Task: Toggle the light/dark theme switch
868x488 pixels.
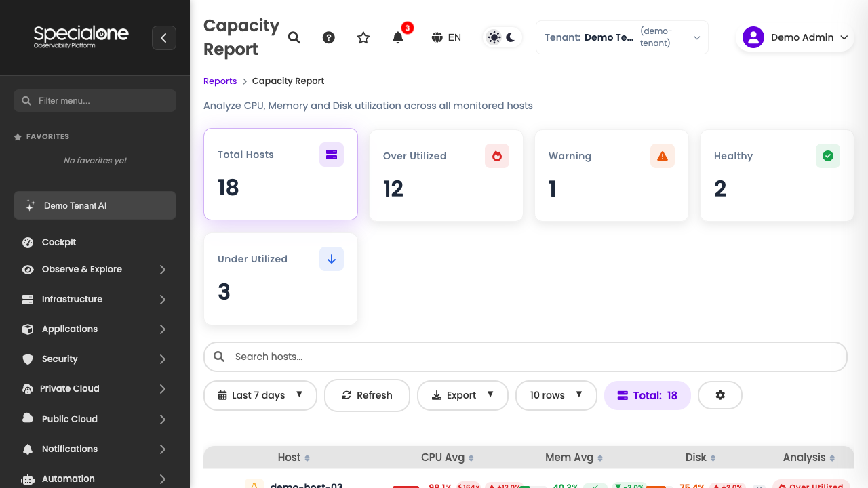Action: point(502,37)
